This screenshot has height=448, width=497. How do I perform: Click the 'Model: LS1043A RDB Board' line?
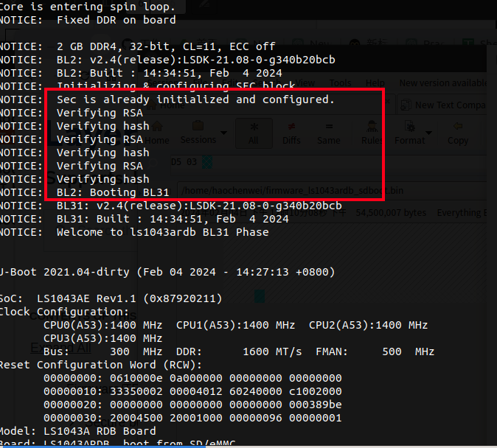[78, 432]
